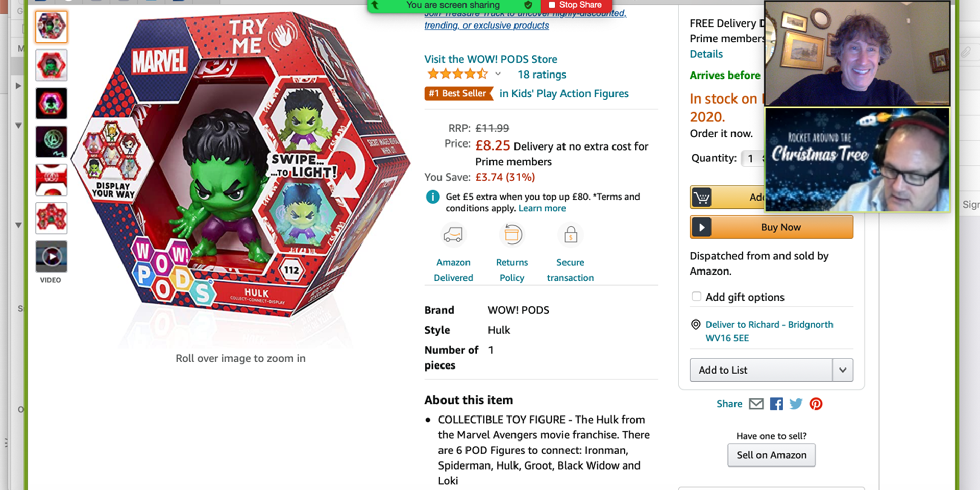Image resolution: width=980 pixels, height=490 pixels.
Task: Click the blue info icon beside top-up offer
Action: click(433, 197)
